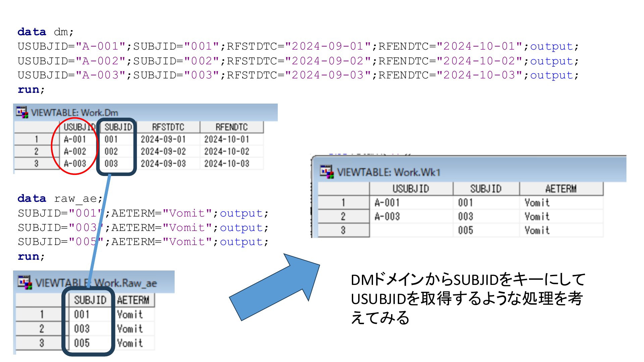Screen dimensions: 644x362
Task: Select RFENDTC column header in Work.Dm
Action: click(x=232, y=127)
